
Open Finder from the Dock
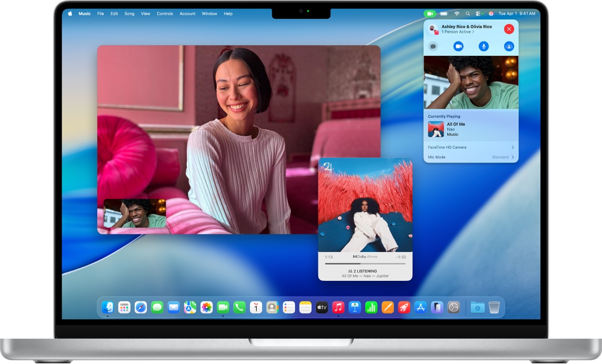[108, 307]
